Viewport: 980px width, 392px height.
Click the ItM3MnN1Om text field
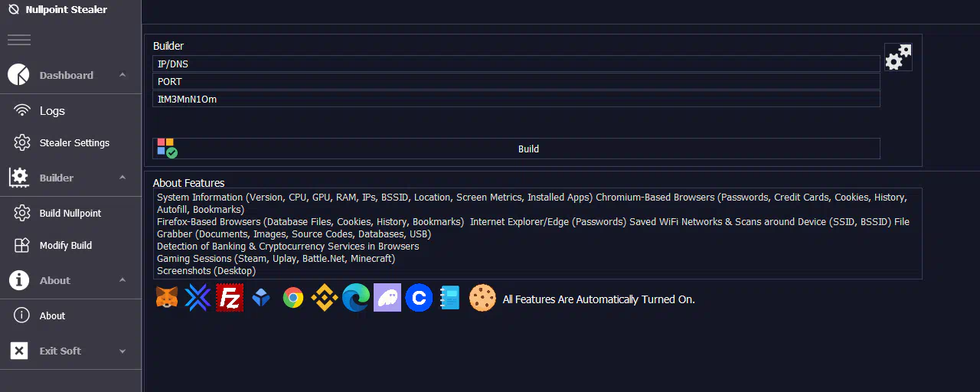(x=516, y=100)
